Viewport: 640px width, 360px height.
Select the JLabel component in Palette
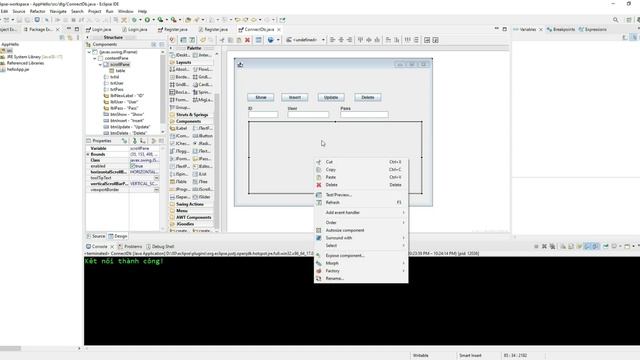pyautogui.click(x=179, y=128)
